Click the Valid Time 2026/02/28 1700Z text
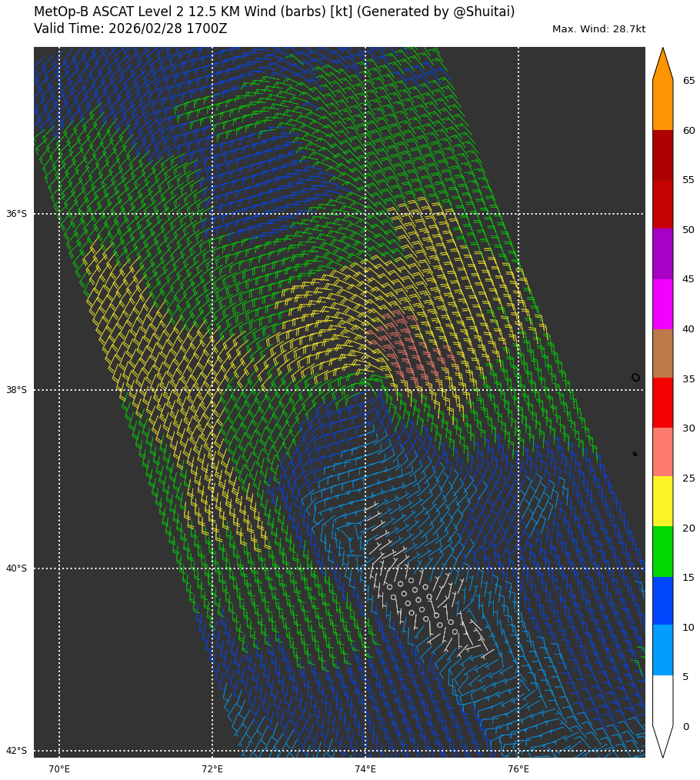700x780 pixels. click(x=130, y=28)
